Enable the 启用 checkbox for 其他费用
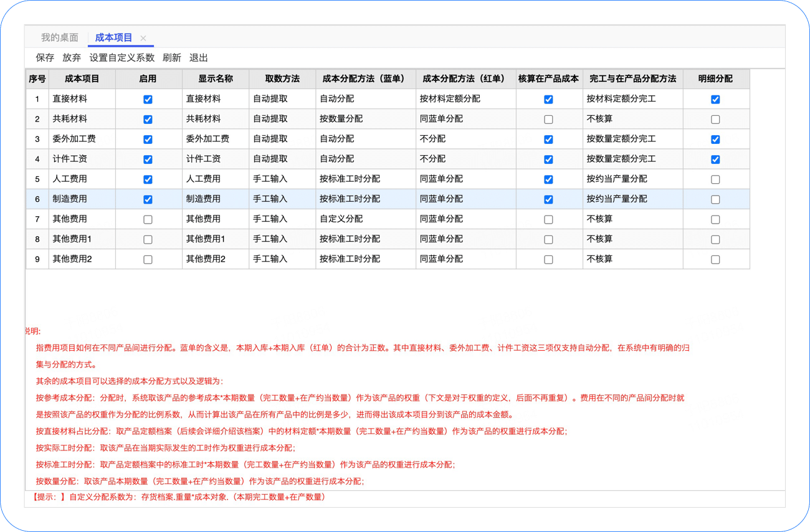 click(x=148, y=219)
